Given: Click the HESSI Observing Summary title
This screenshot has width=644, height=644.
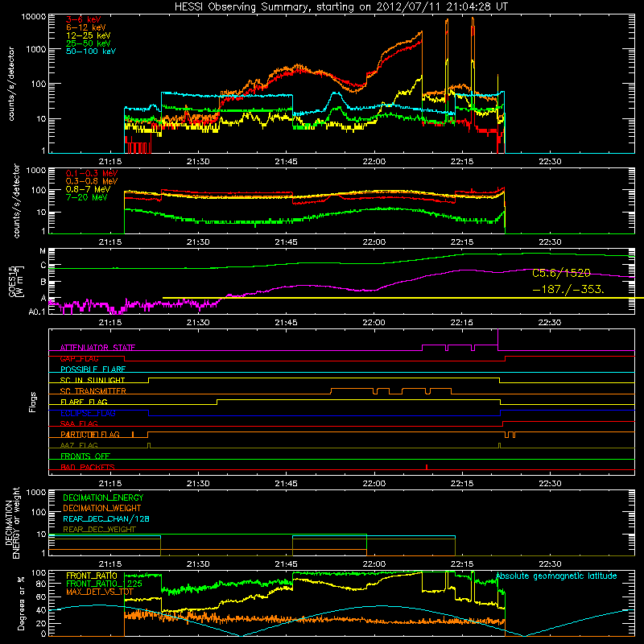Looking at the screenshot, I should 341,6.
